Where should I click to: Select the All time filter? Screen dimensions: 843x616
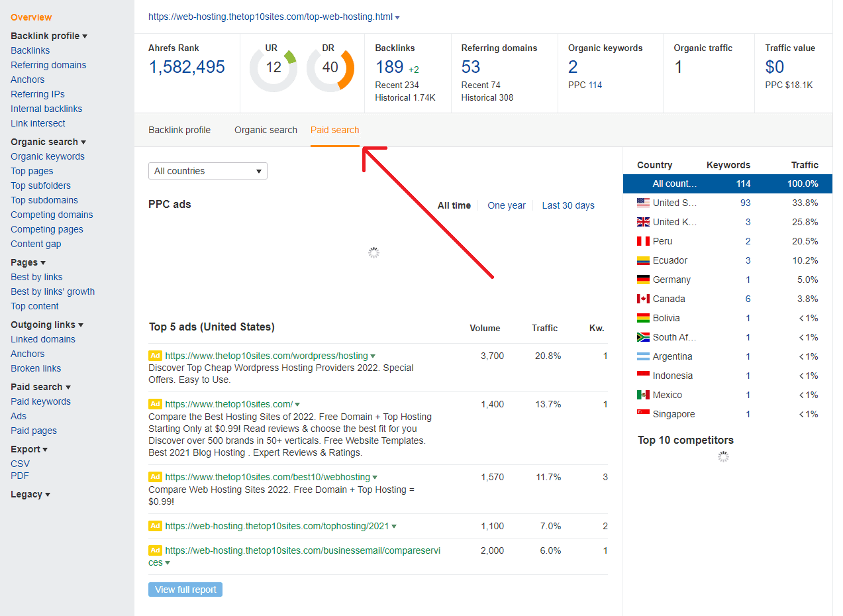pyautogui.click(x=454, y=205)
